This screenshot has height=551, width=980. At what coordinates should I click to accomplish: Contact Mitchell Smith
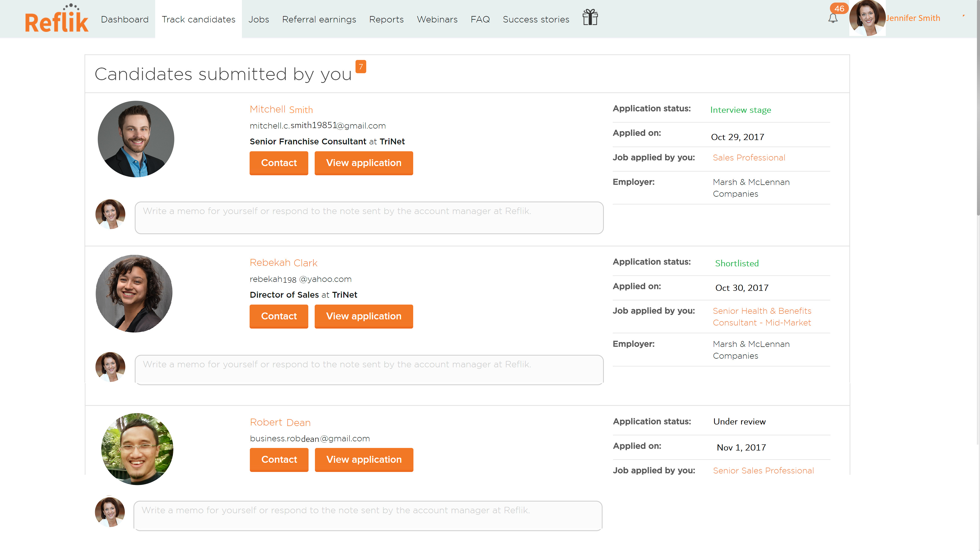point(279,163)
